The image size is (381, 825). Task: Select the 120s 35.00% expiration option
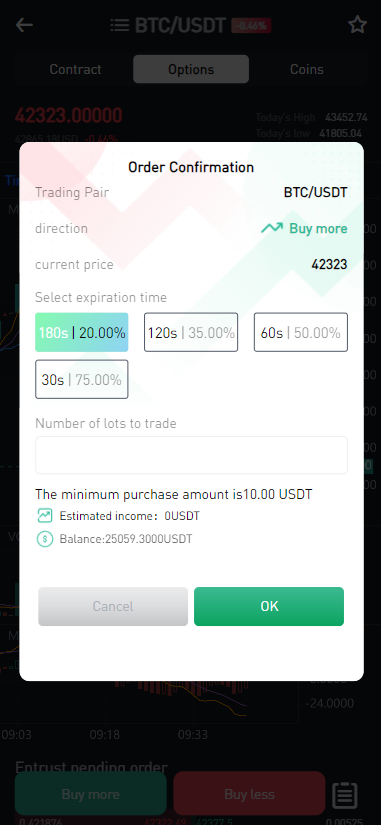[191, 333]
